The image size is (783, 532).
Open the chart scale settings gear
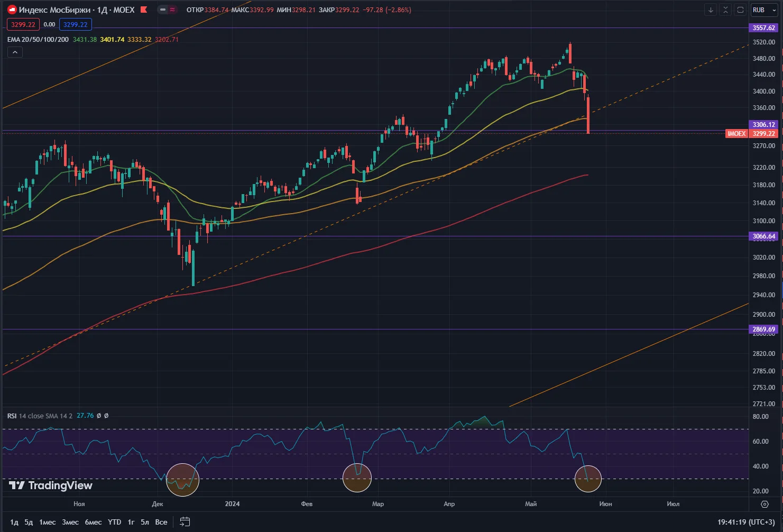[764, 504]
